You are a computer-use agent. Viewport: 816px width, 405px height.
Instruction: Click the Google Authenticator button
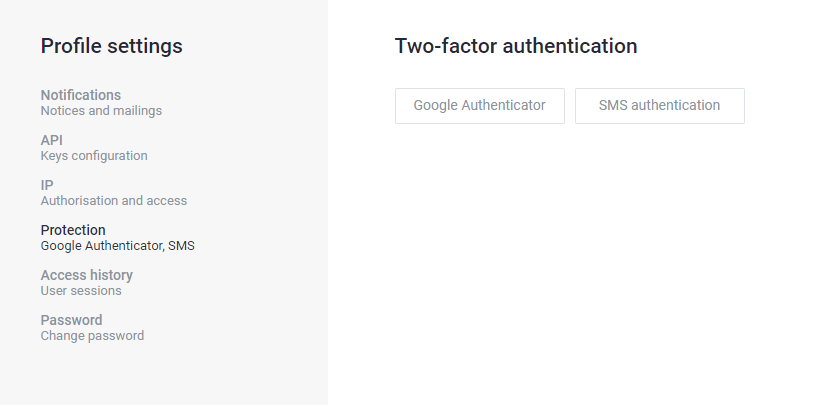pyautogui.click(x=480, y=105)
